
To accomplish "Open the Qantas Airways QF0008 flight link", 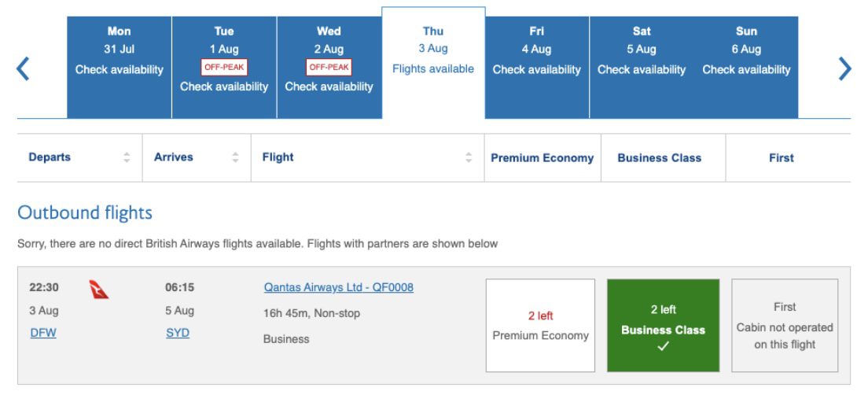I will (x=338, y=287).
